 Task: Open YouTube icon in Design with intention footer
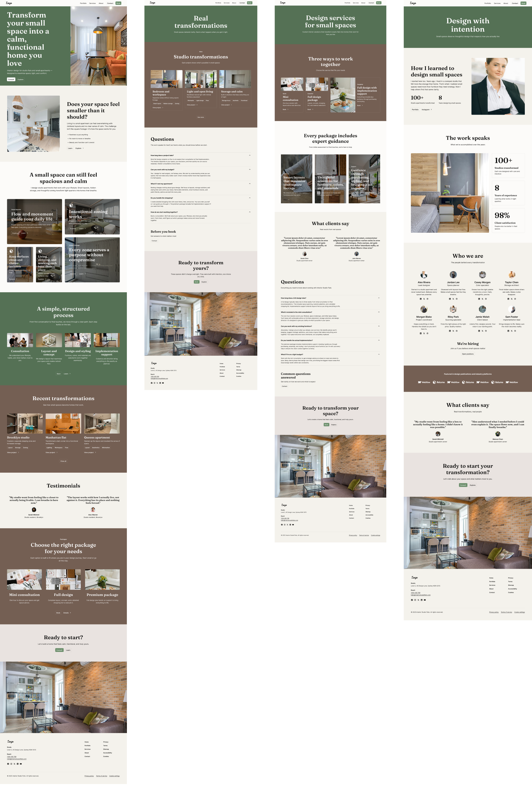click(x=425, y=600)
